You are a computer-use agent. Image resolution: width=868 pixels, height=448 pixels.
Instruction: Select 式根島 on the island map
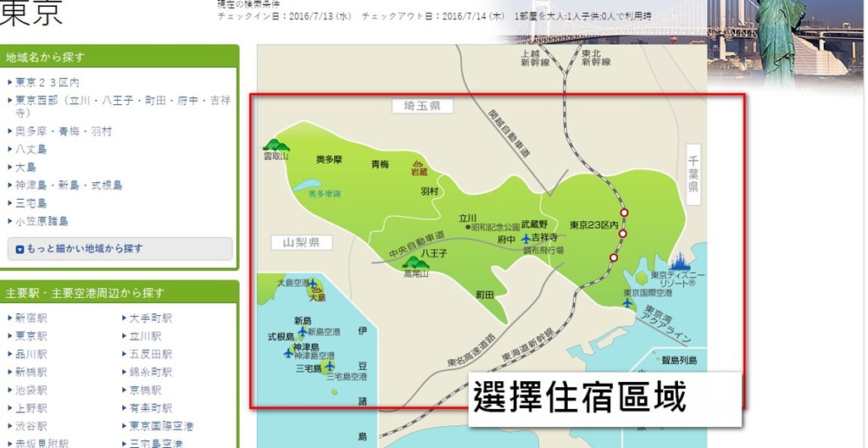pos(281,336)
